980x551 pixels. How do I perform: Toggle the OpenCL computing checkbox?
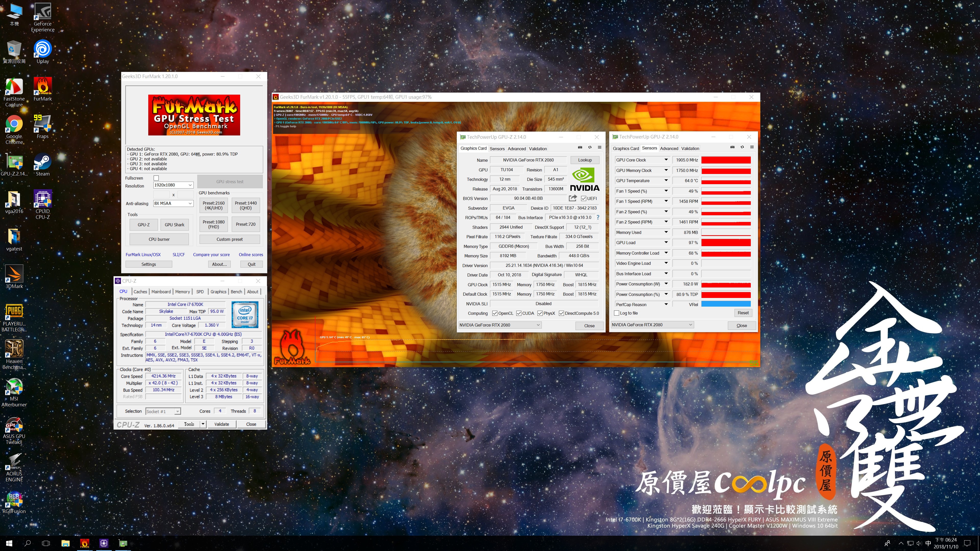point(495,313)
